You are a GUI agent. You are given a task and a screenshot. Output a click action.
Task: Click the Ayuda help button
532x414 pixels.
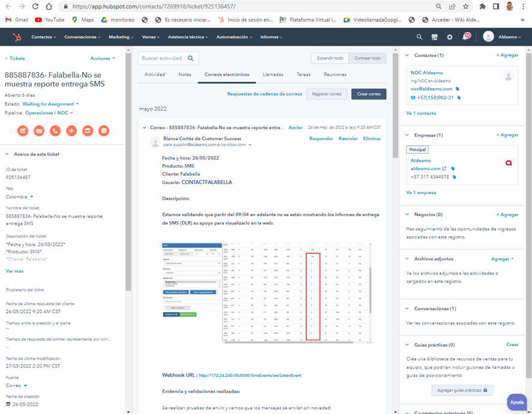click(517, 402)
